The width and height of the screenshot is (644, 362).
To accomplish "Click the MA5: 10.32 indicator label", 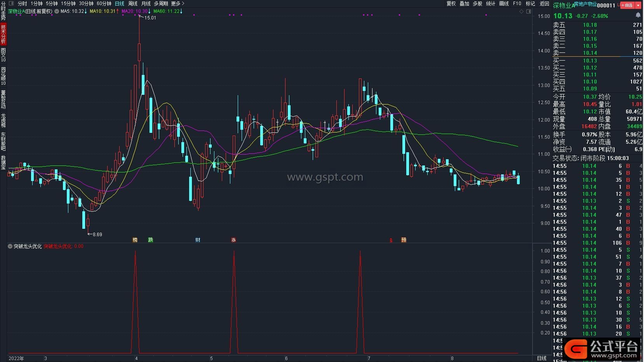I will (x=73, y=11).
